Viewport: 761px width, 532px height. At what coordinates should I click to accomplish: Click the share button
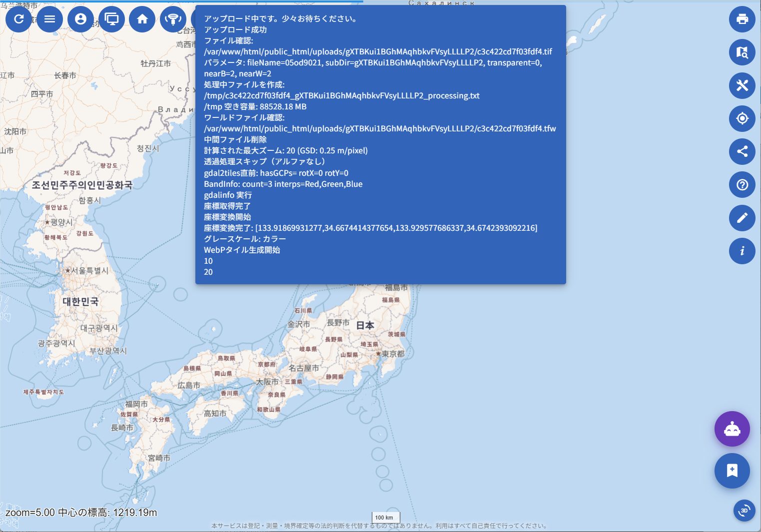coord(742,151)
